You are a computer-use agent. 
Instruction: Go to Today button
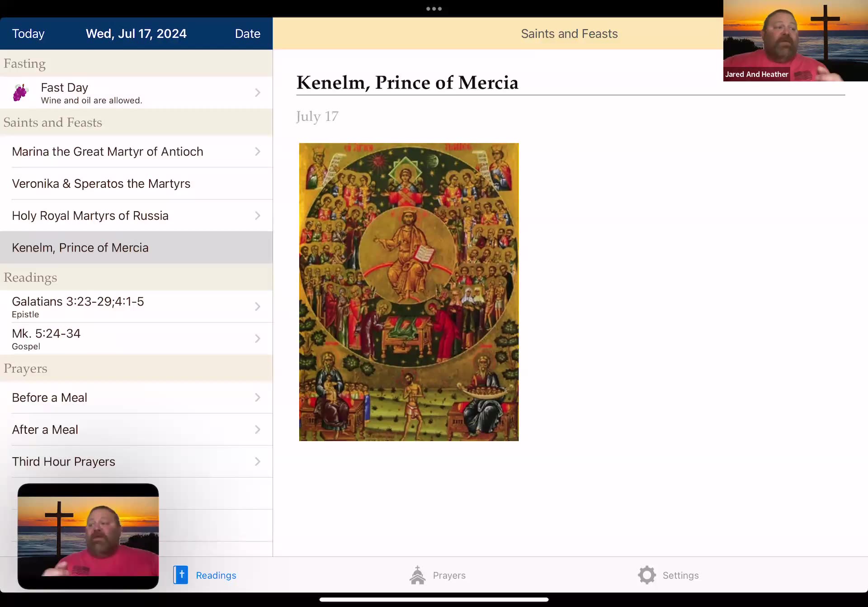click(x=28, y=33)
